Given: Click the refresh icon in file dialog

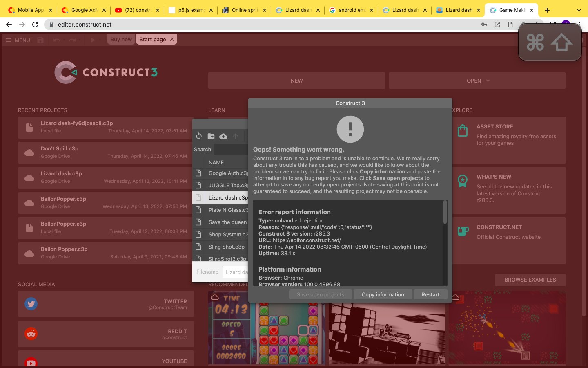Looking at the screenshot, I should (x=199, y=136).
